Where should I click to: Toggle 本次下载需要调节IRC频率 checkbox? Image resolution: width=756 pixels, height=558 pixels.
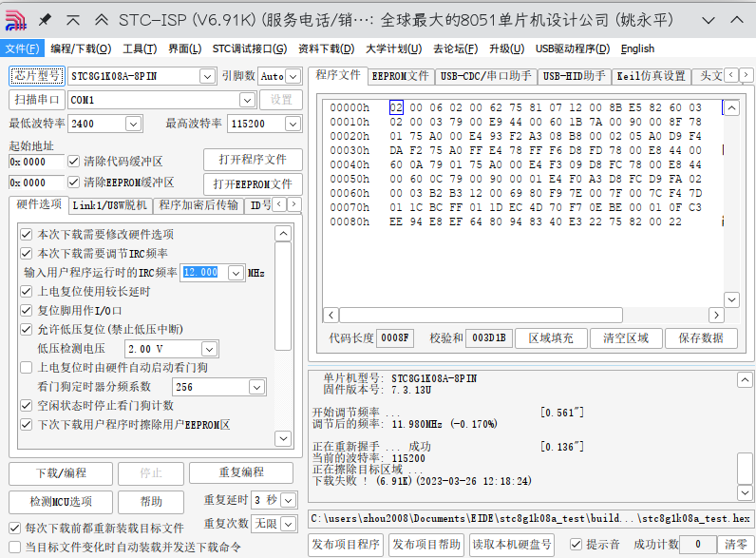[26, 254]
